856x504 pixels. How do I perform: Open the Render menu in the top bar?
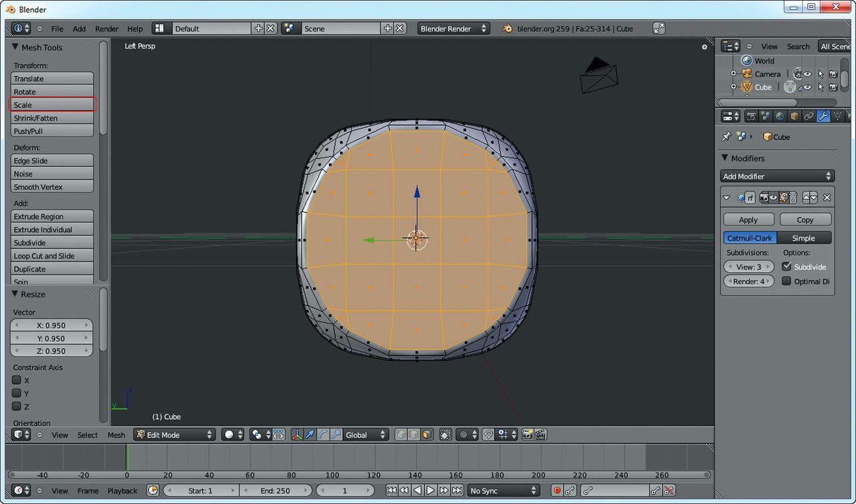106,29
